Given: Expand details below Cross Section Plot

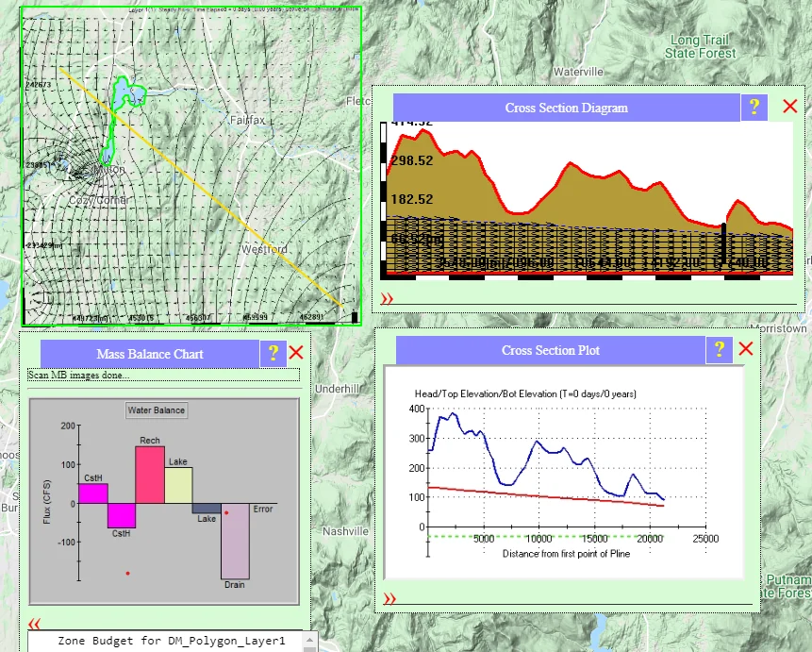Looking at the screenshot, I should tap(389, 599).
